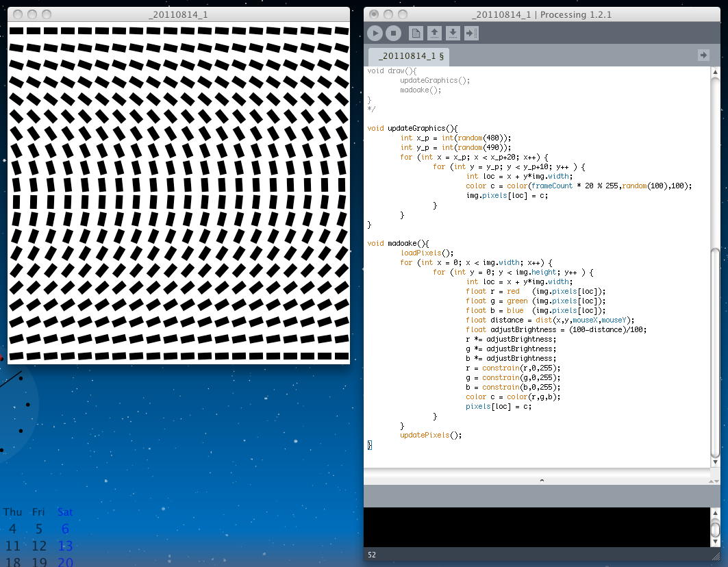This screenshot has height=567, width=728.
Task: Click the Thu header in desktop calendar
Action: (x=12, y=512)
